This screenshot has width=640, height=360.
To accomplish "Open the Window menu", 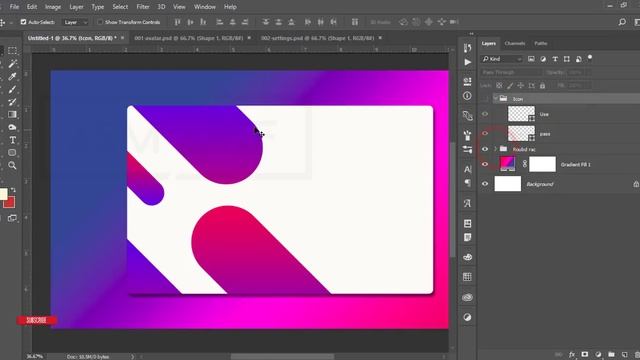I will [x=204, y=7].
